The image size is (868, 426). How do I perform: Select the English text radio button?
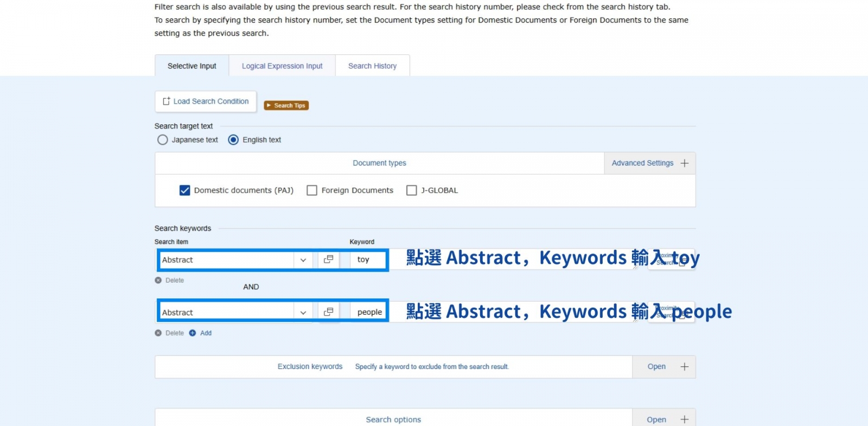pos(233,140)
